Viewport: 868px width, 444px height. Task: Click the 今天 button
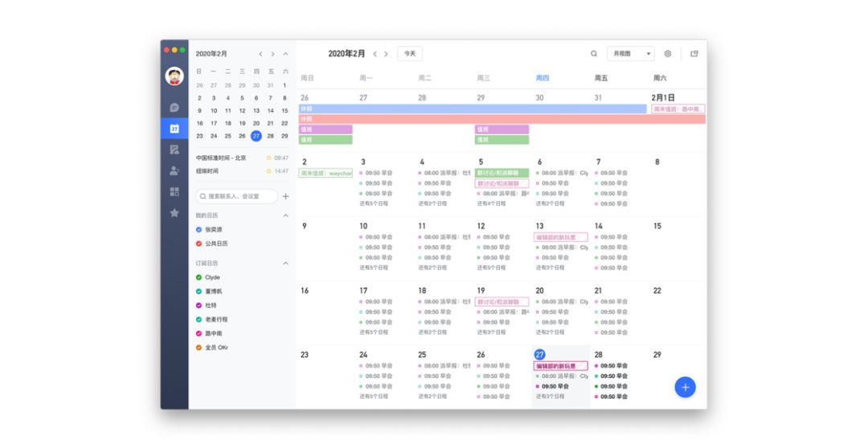pyautogui.click(x=410, y=54)
